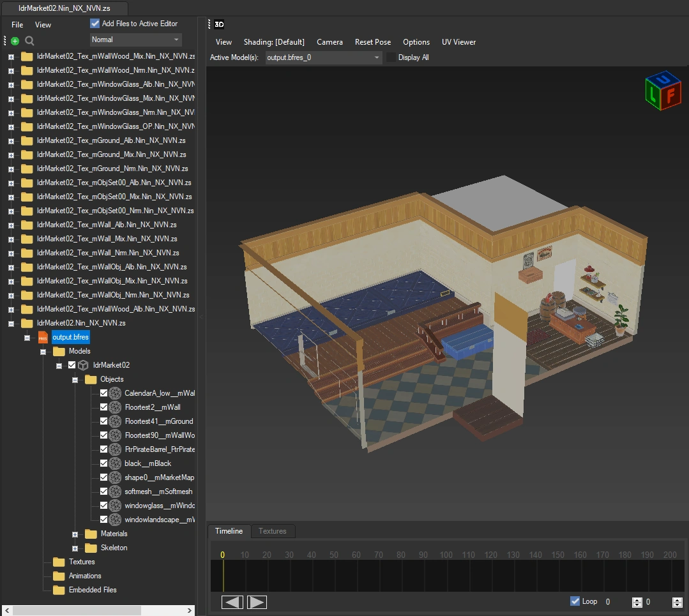Click the orientation cube gizmo
This screenshot has height=616, width=689.
tap(662, 91)
